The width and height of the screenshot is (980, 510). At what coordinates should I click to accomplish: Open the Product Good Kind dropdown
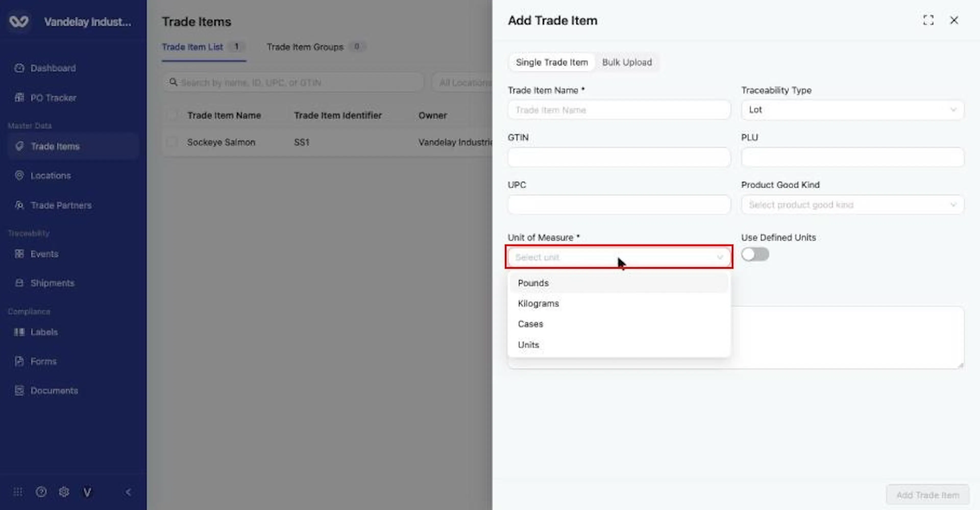tap(852, 205)
